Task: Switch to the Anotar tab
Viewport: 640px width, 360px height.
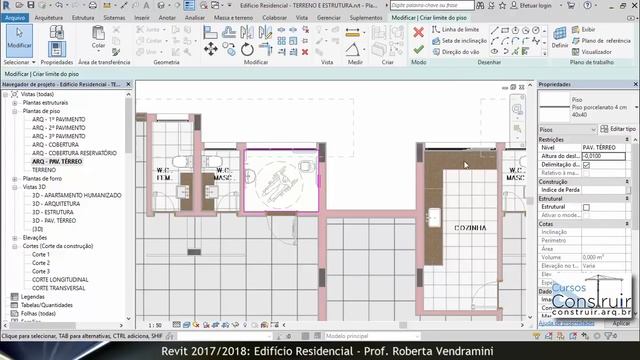Action: click(x=167, y=18)
